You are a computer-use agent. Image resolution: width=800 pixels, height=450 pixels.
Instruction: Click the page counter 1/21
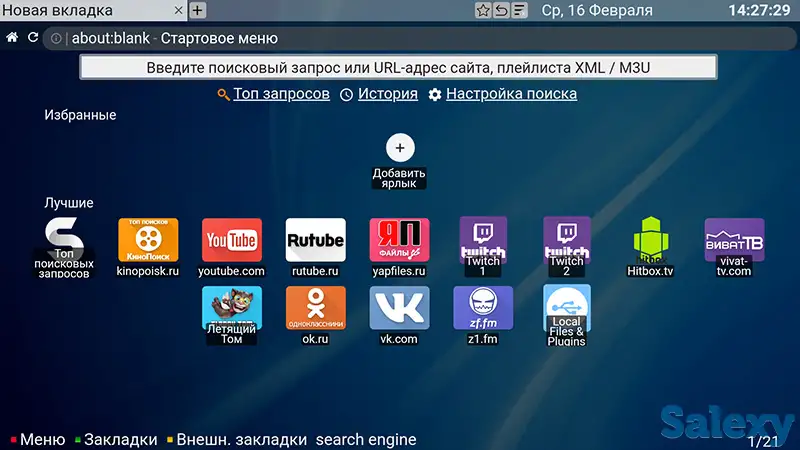[763, 441]
